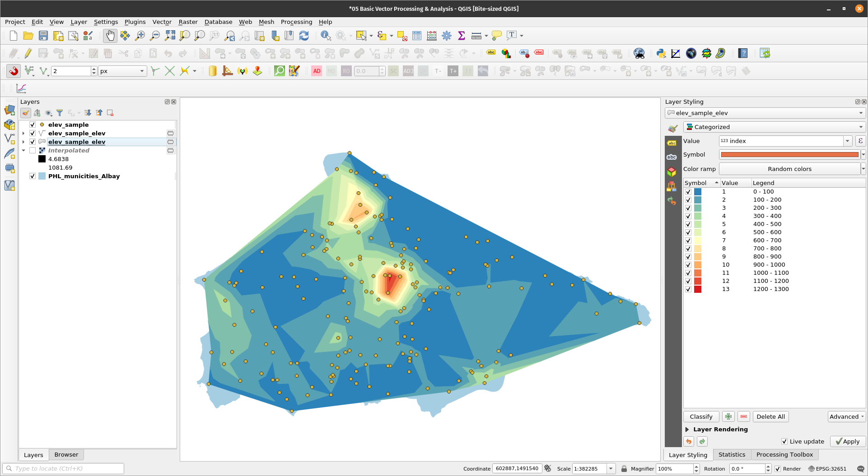The image size is (868, 476).
Task: Select the Pan Map hand tool
Action: (110, 36)
